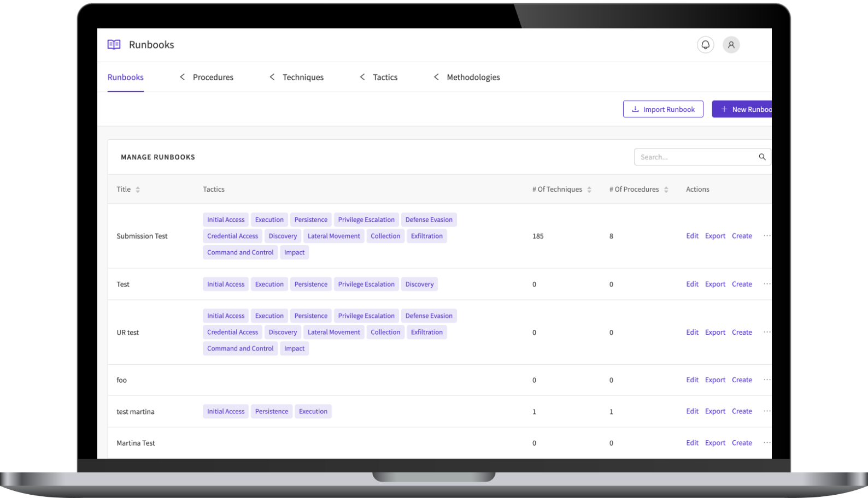Click the New Runbook button
The width and height of the screenshot is (868, 498).
743,109
